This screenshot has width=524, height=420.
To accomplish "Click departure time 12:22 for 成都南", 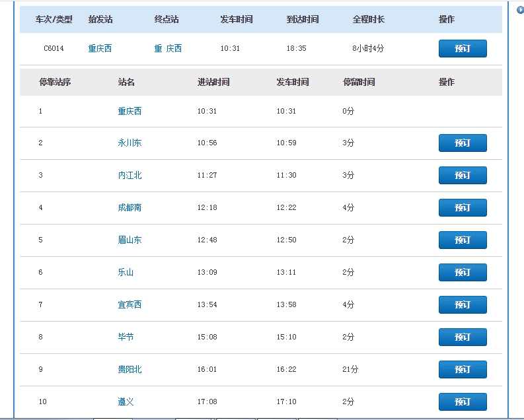I will tap(286, 207).
